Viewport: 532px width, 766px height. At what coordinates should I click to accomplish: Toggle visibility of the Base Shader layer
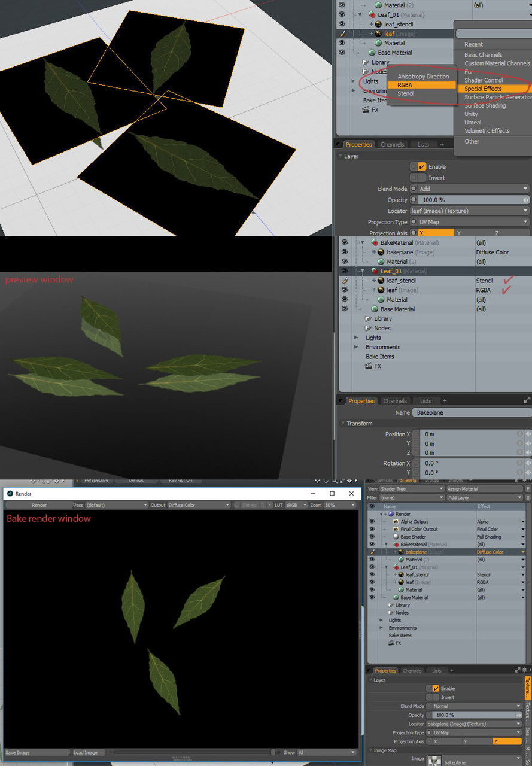(372, 537)
